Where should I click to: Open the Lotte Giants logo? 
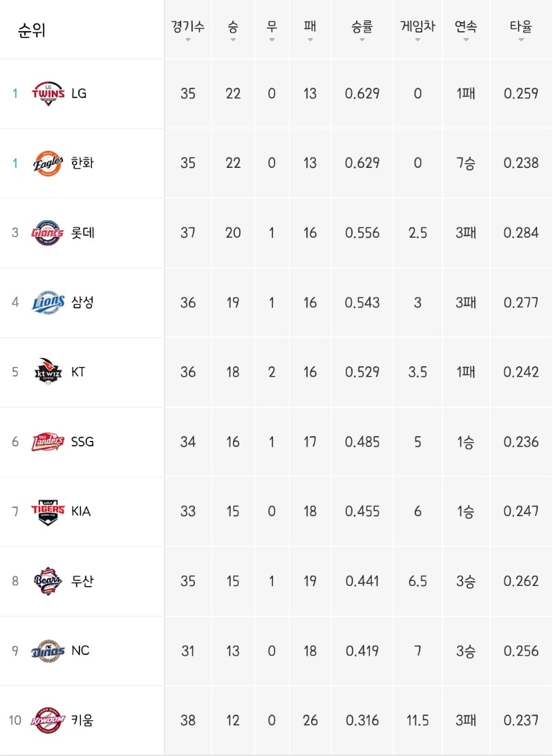coord(48,233)
